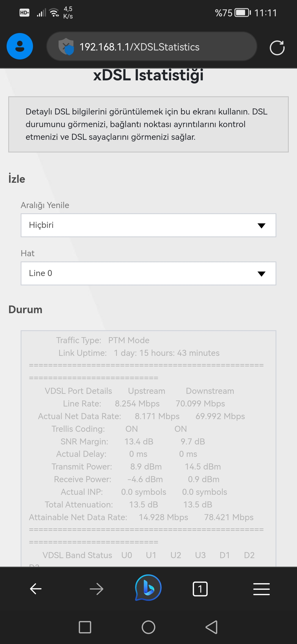Tap the Wi-Fi indicator in status bar
Viewport: 297px width, 644px height.
[54, 13]
